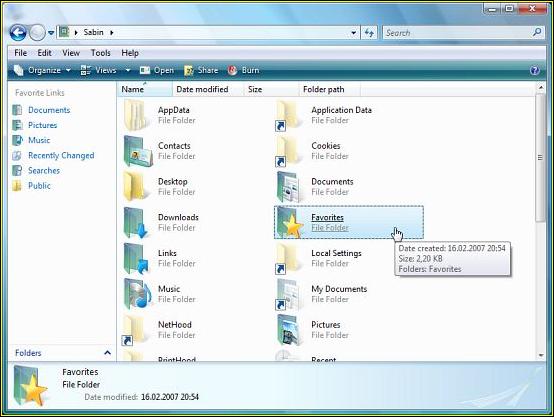
Task: Sort by the Name column header
Action: [145, 89]
